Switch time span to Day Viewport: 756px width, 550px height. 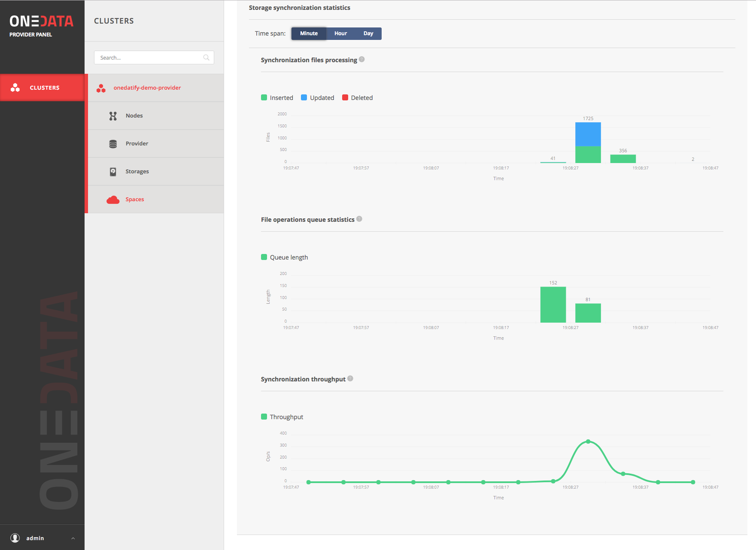[368, 33]
